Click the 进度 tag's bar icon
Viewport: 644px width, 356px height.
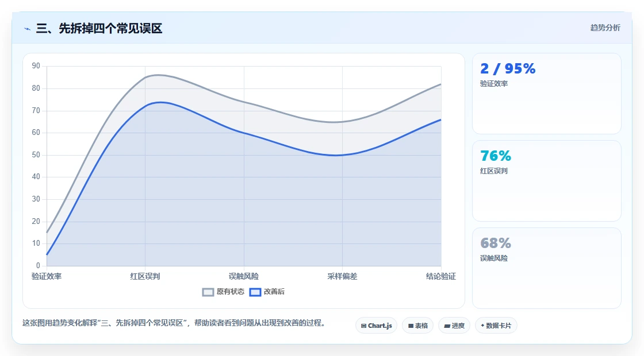click(447, 326)
